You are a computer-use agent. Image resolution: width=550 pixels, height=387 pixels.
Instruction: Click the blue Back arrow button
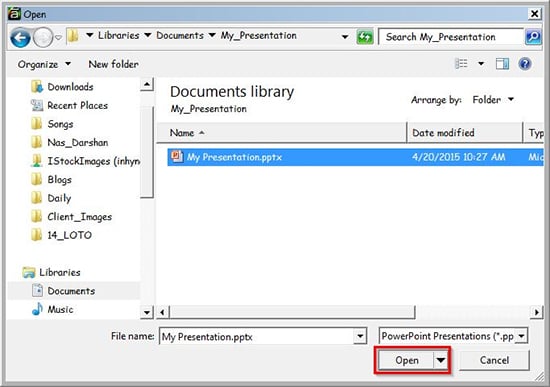(x=20, y=37)
